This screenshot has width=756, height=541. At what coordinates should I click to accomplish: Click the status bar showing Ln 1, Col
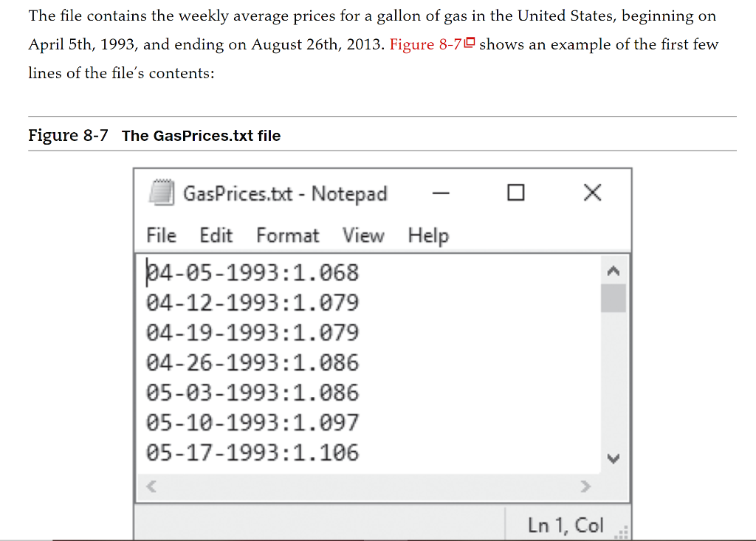[565, 524]
